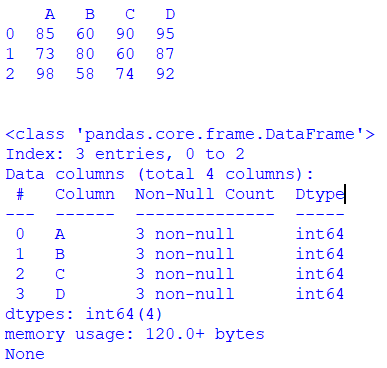Click the 'Data columns (total 4 columns)' line
387x368 pixels.
point(159,174)
